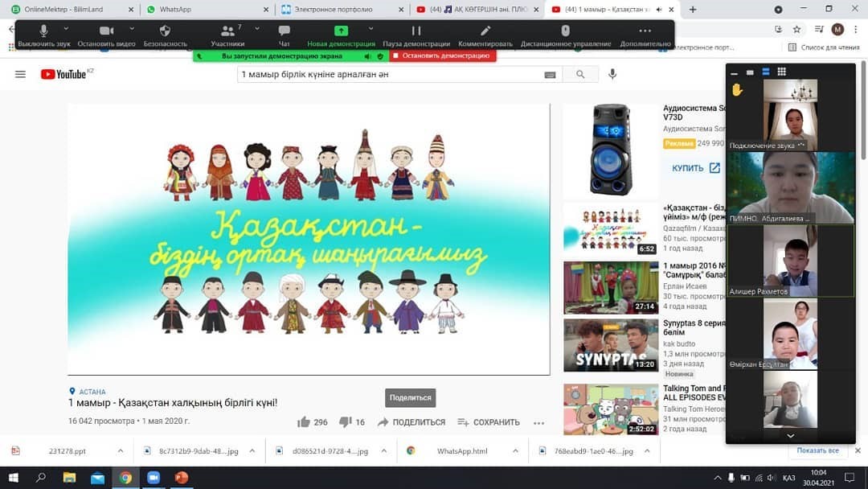The image size is (868, 489).
Task: Open PowerPoint from taskbar
Action: click(182, 478)
